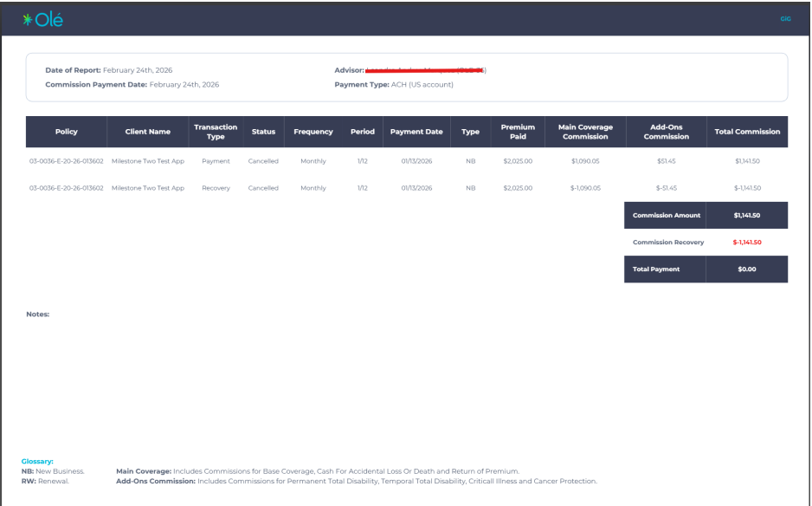Click the Period column header
This screenshot has height=506, width=812.
pyautogui.click(x=362, y=132)
